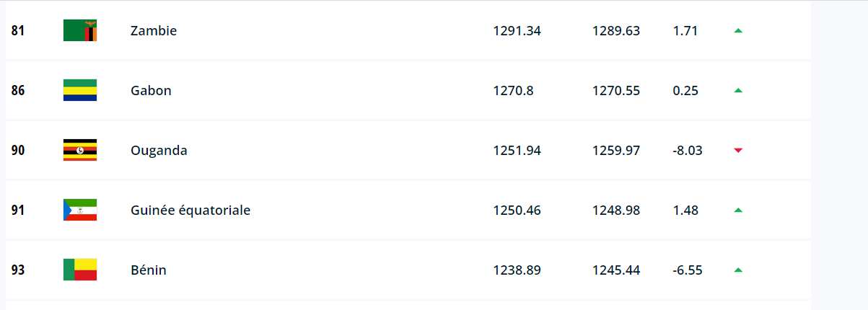Click the Guinée équatoriale flag icon
Screen dimensions: 868x310
pyautogui.click(x=80, y=211)
